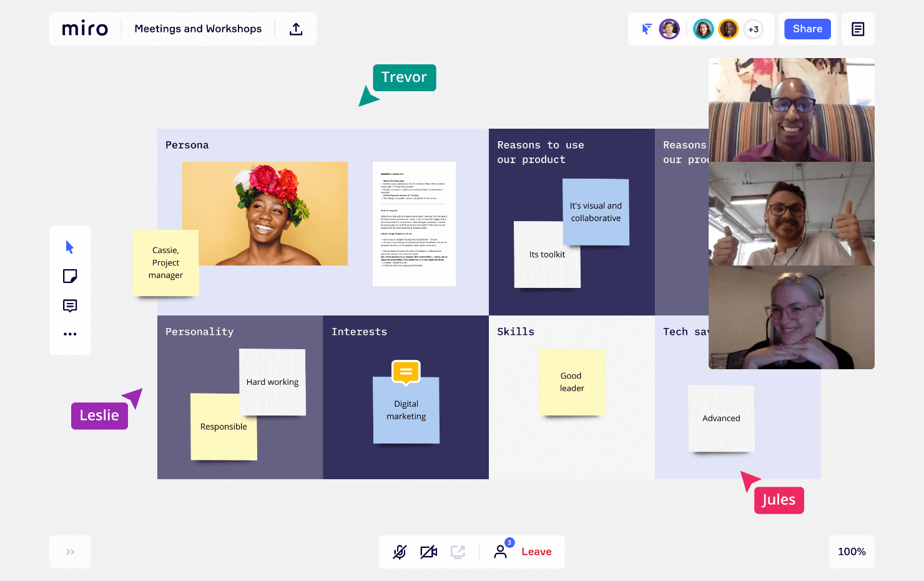The width and height of the screenshot is (924, 581).
Task: Toggle the disabled camera
Action: (x=429, y=552)
